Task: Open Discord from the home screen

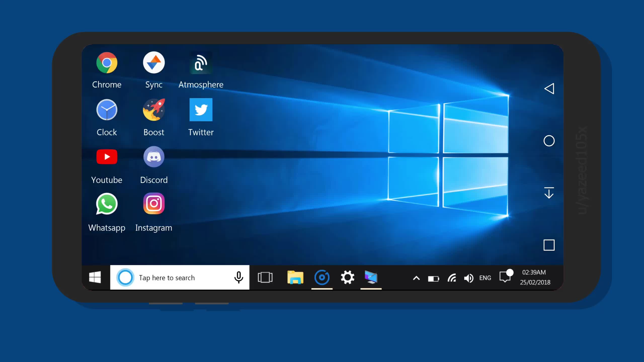Action: pyautogui.click(x=154, y=157)
